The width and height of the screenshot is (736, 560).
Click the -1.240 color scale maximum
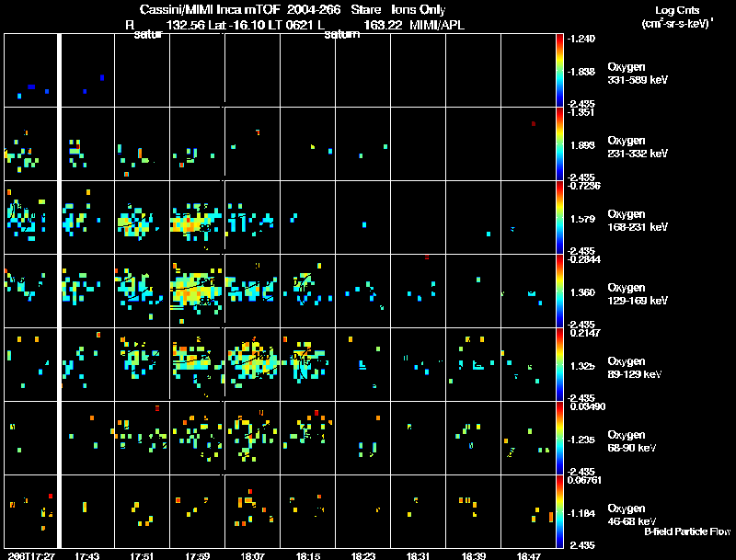click(581, 39)
